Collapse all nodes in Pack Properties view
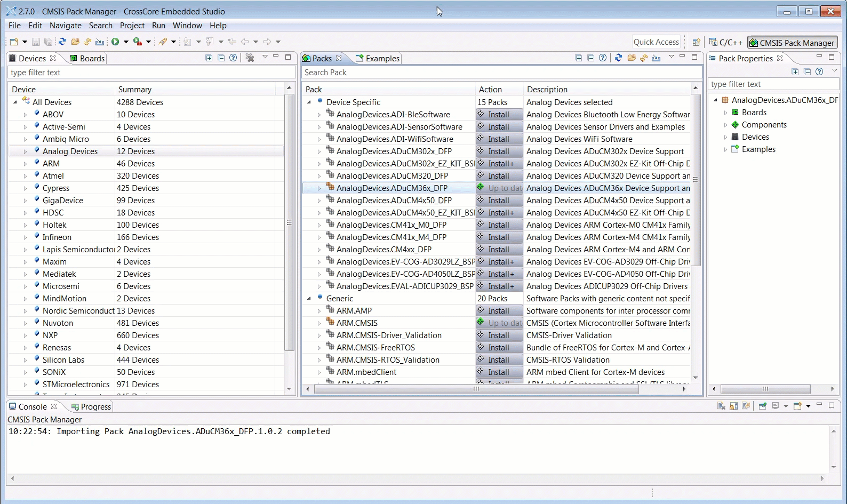 pos(807,72)
